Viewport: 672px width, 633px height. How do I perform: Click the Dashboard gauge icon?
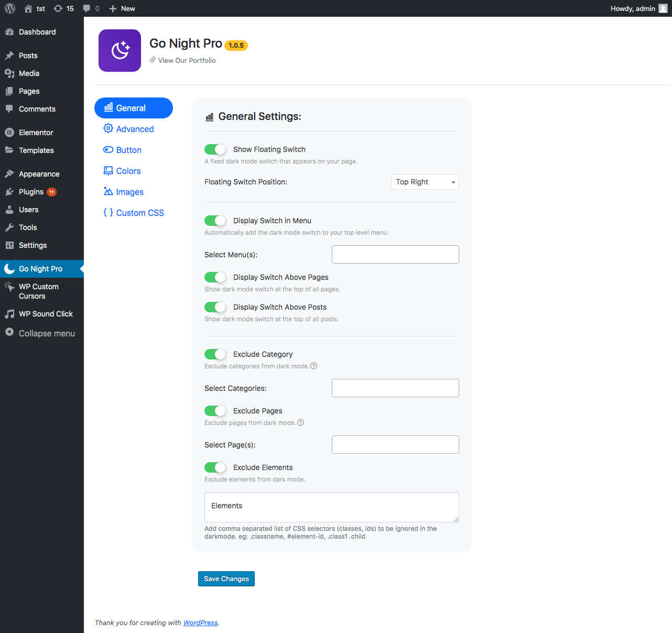pyautogui.click(x=9, y=32)
